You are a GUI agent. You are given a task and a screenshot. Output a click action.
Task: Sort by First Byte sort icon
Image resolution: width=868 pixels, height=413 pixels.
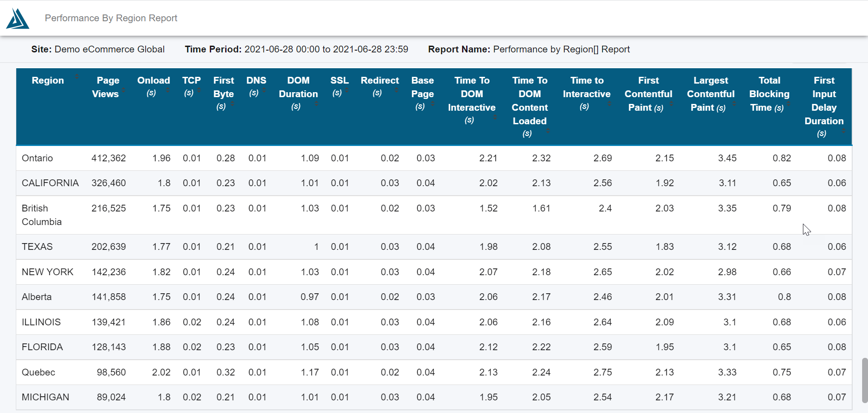[232, 104]
